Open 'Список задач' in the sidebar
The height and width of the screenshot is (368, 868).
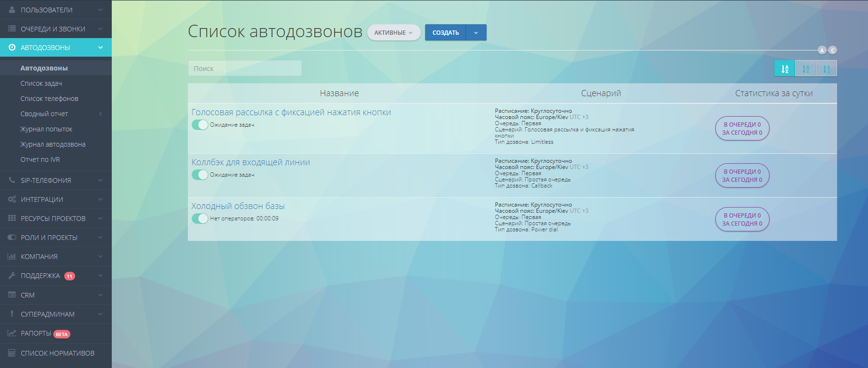coord(41,83)
